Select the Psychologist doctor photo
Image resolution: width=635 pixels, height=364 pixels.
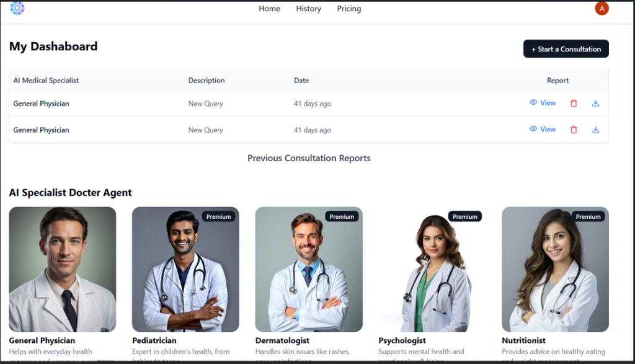click(432, 269)
